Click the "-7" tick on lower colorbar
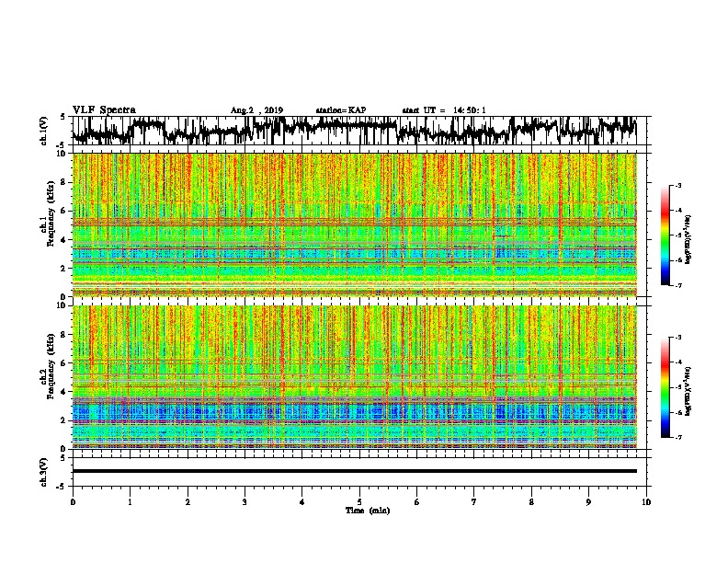This screenshot has width=728, height=563. (677, 437)
